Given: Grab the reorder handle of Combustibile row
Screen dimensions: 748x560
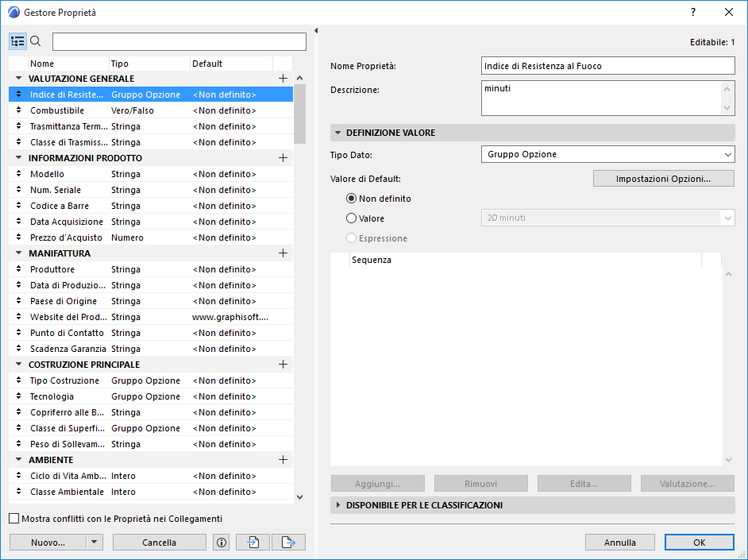Looking at the screenshot, I should click(x=18, y=110).
